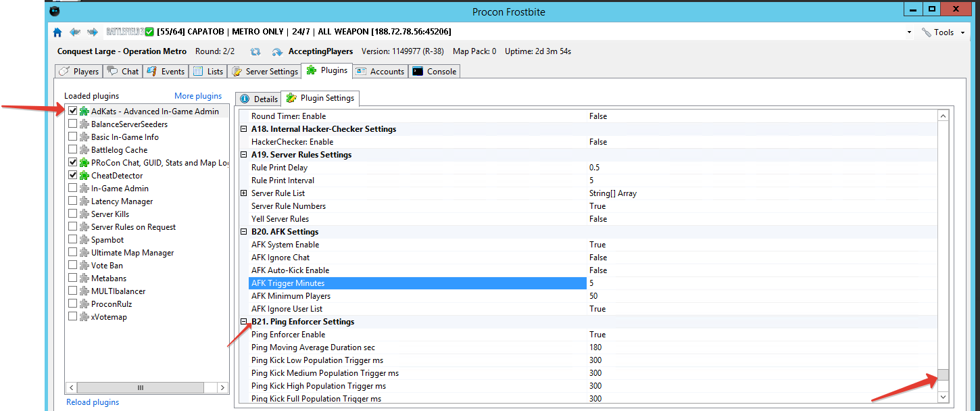Click the CheatDetector plugin puzzle icon

pyautogui.click(x=84, y=176)
